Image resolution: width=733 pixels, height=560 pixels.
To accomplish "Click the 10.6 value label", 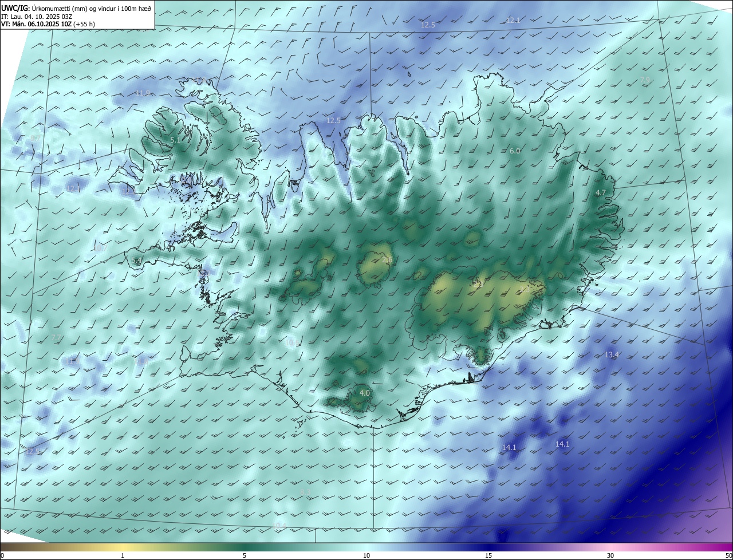I will (x=292, y=342).
